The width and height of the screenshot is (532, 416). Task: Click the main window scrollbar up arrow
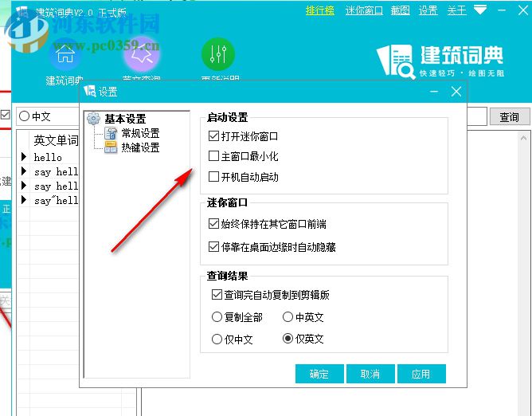point(522,138)
